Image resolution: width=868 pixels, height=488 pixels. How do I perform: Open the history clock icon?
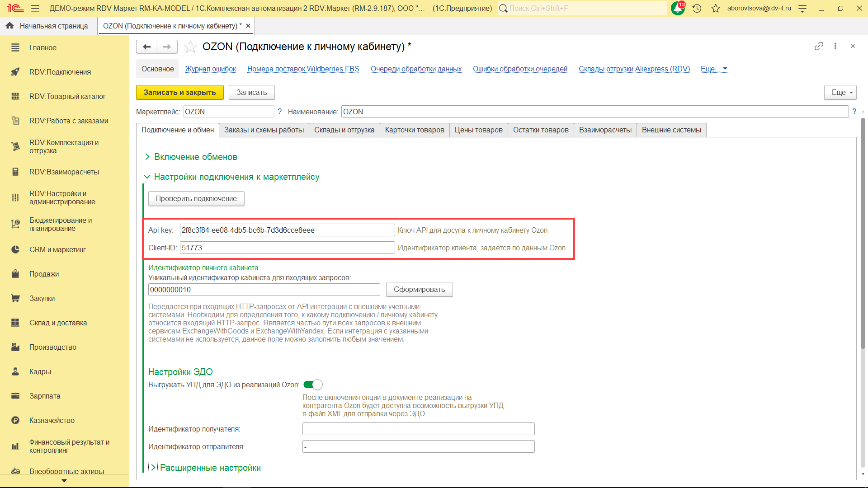coord(697,8)
